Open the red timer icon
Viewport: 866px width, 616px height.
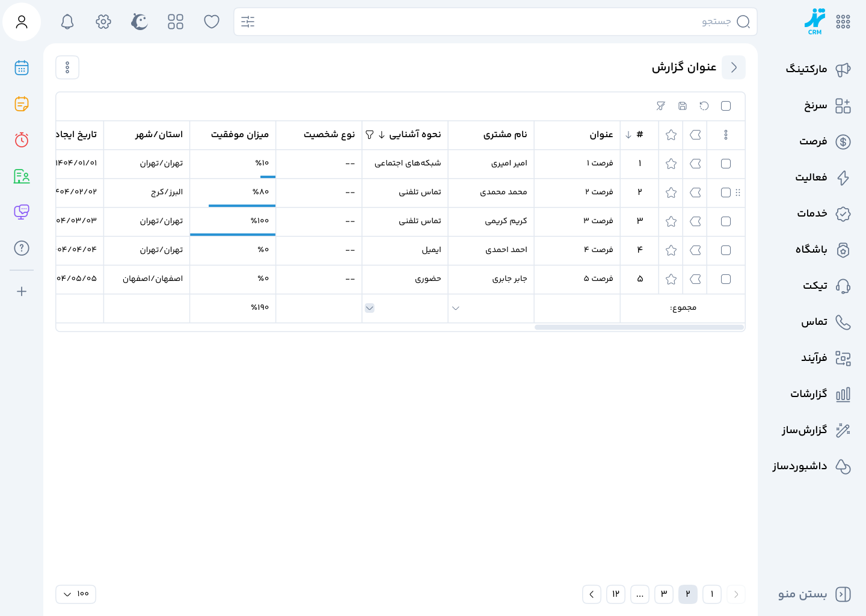22,140
